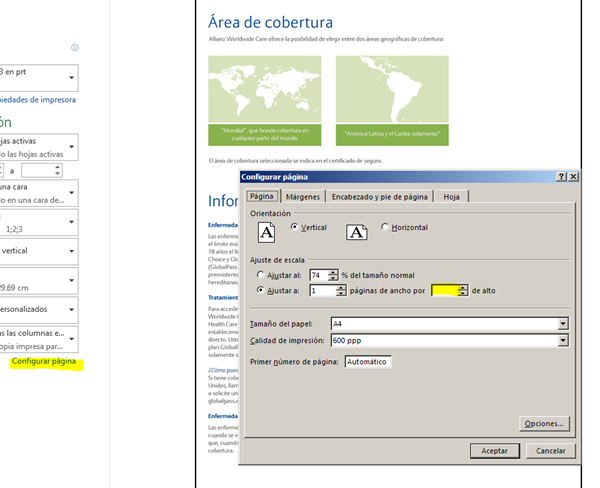Click the printer info icon

coord(75,47)
